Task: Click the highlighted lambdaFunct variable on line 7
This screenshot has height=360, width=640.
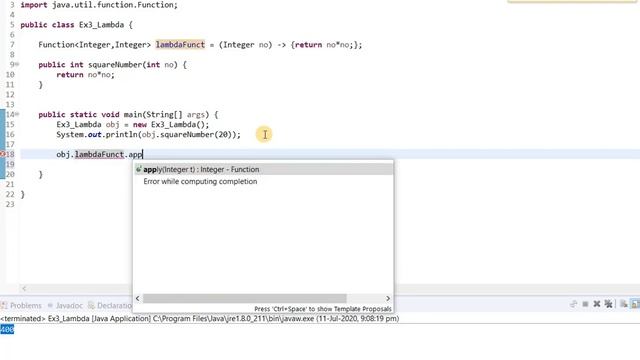Action: [x=180, y=44]
